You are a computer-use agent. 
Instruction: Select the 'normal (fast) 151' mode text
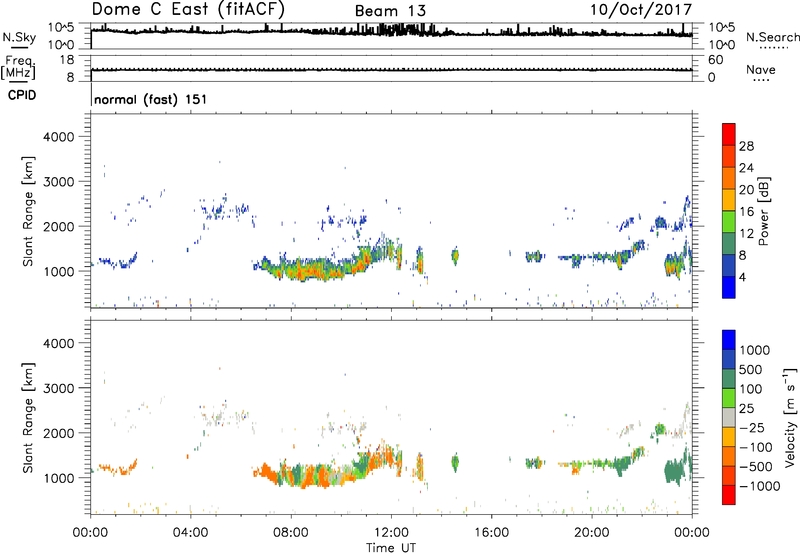tap(151, 99)
